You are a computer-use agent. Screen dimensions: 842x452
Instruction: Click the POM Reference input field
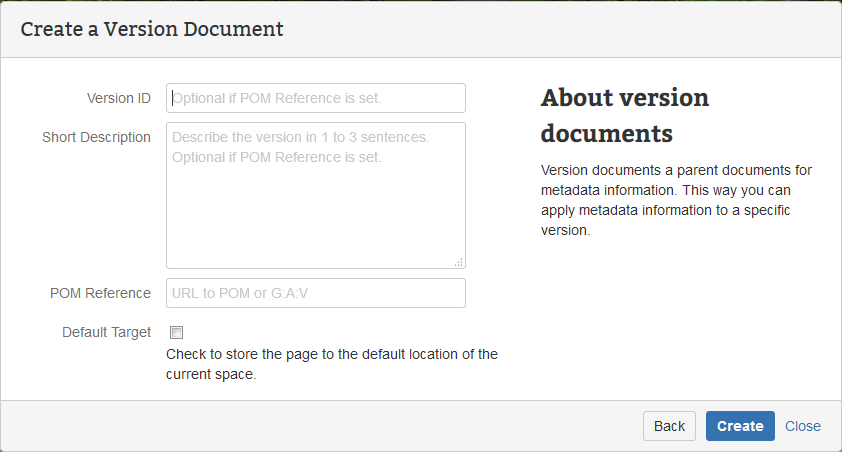315,293
